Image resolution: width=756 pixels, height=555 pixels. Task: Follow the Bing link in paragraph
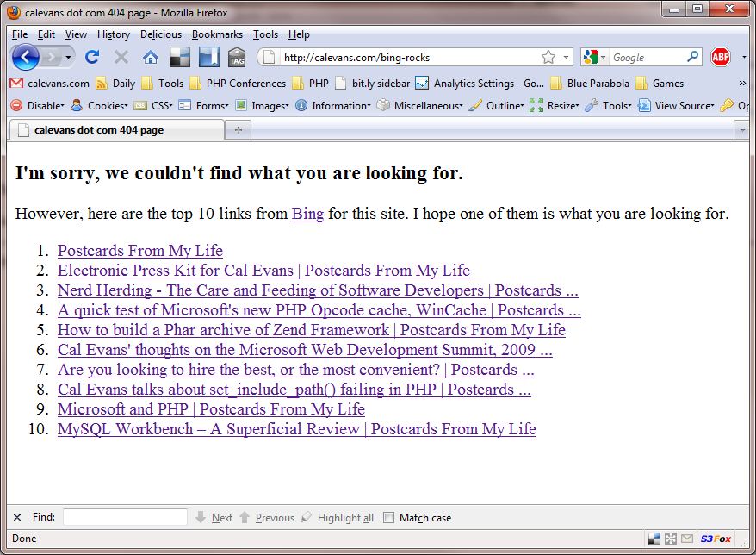[307, 214]
